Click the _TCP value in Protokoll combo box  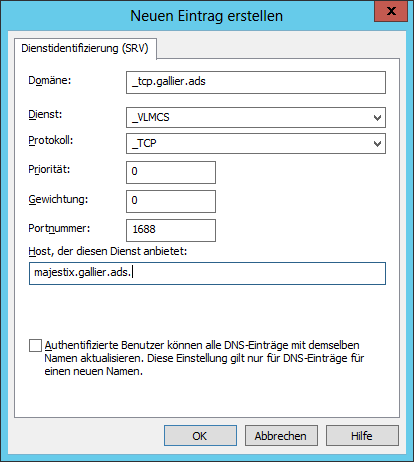pos(144,143)
